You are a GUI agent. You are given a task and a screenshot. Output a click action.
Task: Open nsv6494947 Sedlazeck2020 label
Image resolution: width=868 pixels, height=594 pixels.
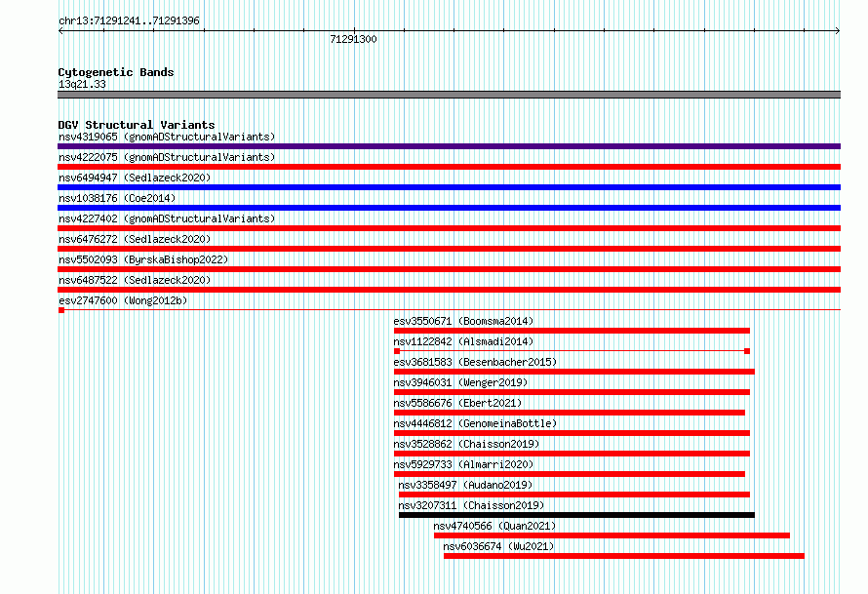point(135,178)
